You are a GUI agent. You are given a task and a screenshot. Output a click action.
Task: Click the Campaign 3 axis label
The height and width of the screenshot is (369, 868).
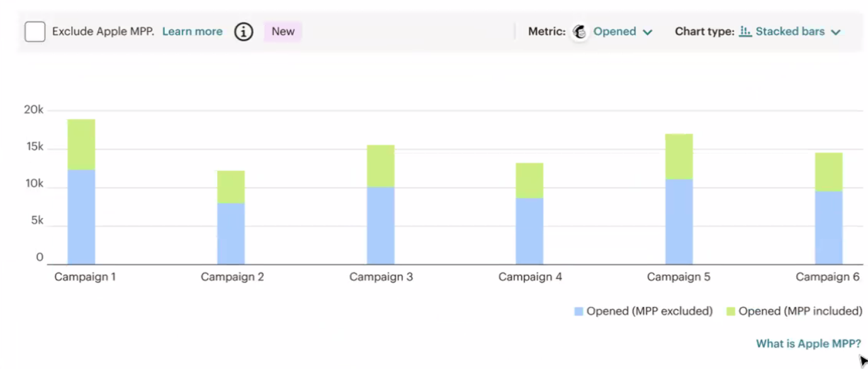(381, 277)
